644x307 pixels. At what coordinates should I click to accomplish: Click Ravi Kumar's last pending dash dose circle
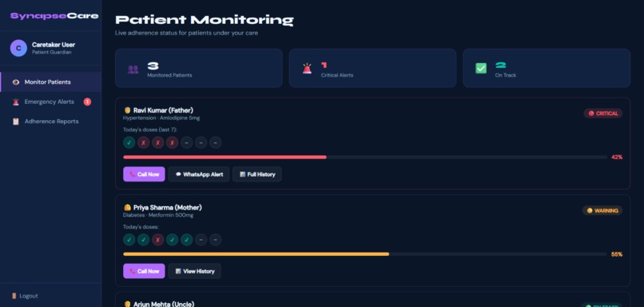click(215, 142)
